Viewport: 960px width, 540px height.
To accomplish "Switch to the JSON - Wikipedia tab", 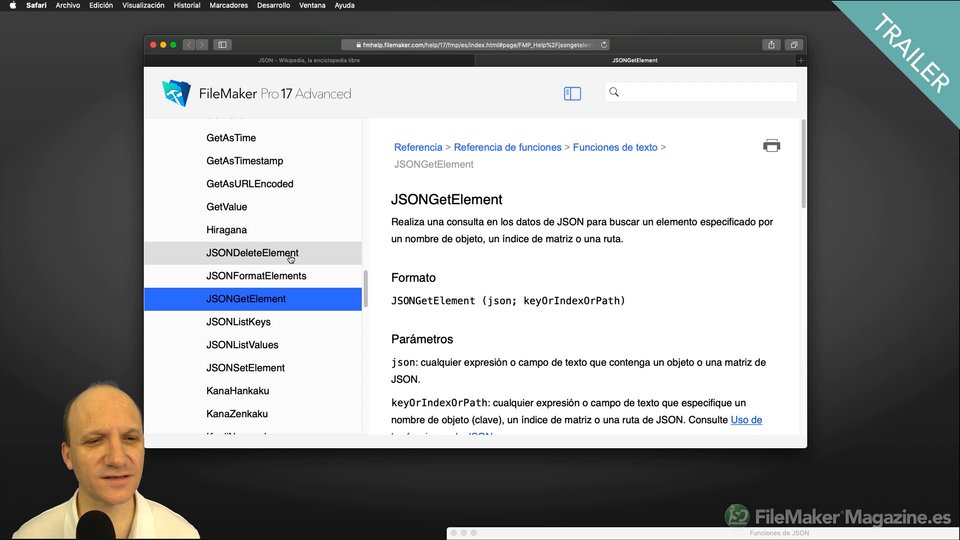I will [309, 60].
